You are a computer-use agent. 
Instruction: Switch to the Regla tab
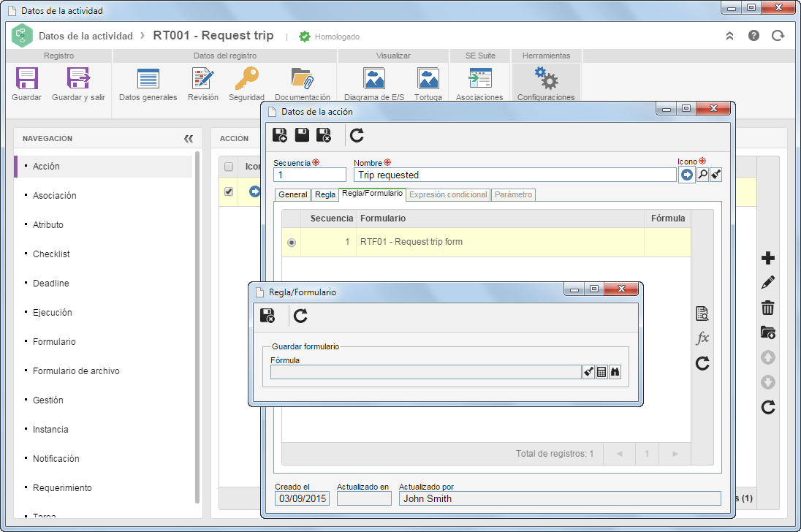[x=325, y=194]
